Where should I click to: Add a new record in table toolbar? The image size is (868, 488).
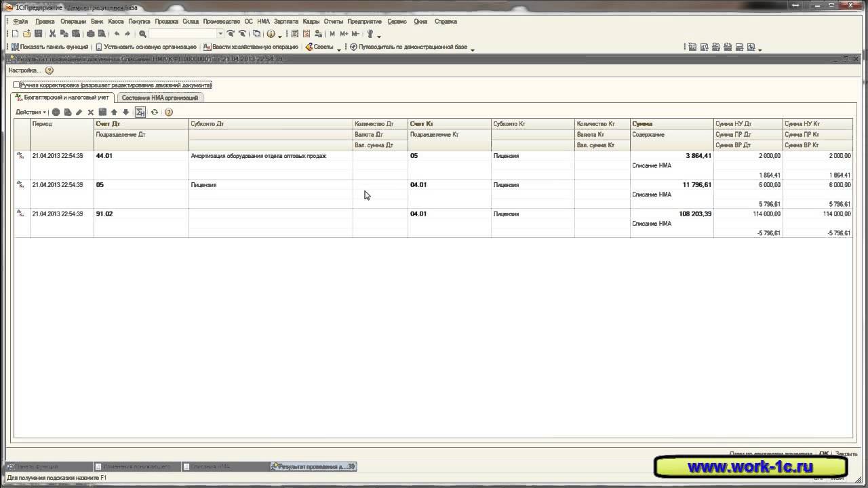coord(56,112)
